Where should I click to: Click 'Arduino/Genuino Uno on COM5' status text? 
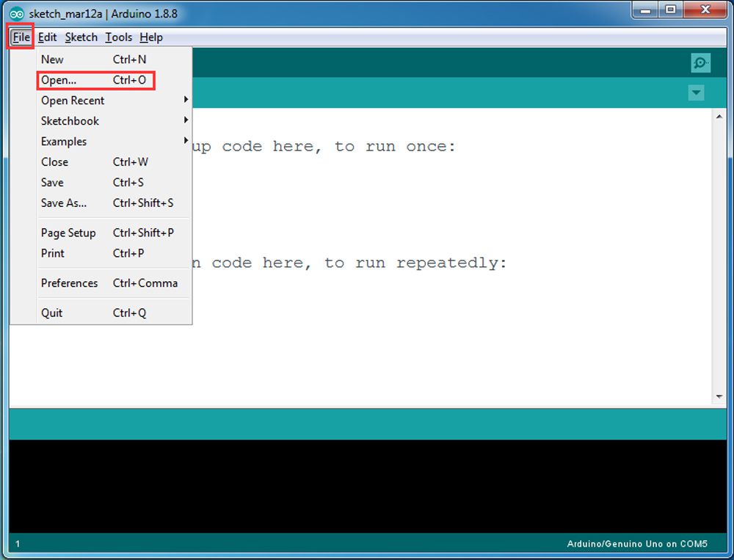pyautogui.click(x=637, y=544)
